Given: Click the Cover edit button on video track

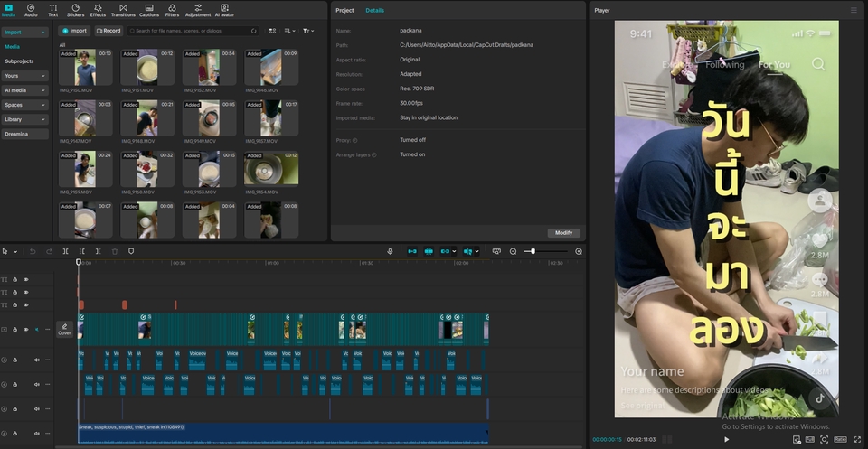Looking at the screenshot, I should pos(65,329).
